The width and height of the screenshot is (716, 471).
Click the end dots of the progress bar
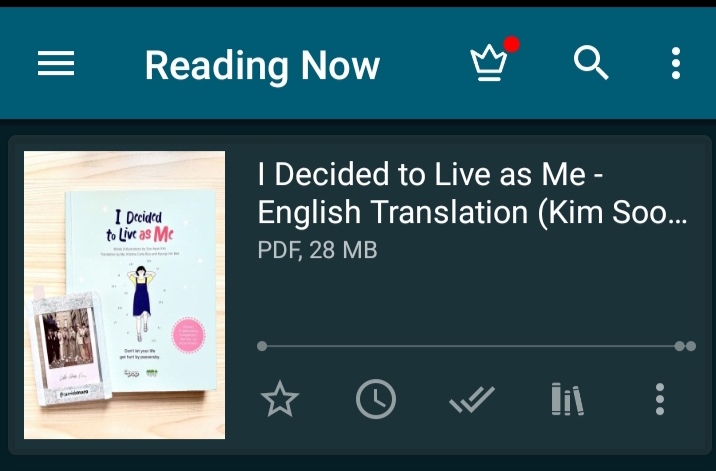pyautogui.click(x=685, y=346)
